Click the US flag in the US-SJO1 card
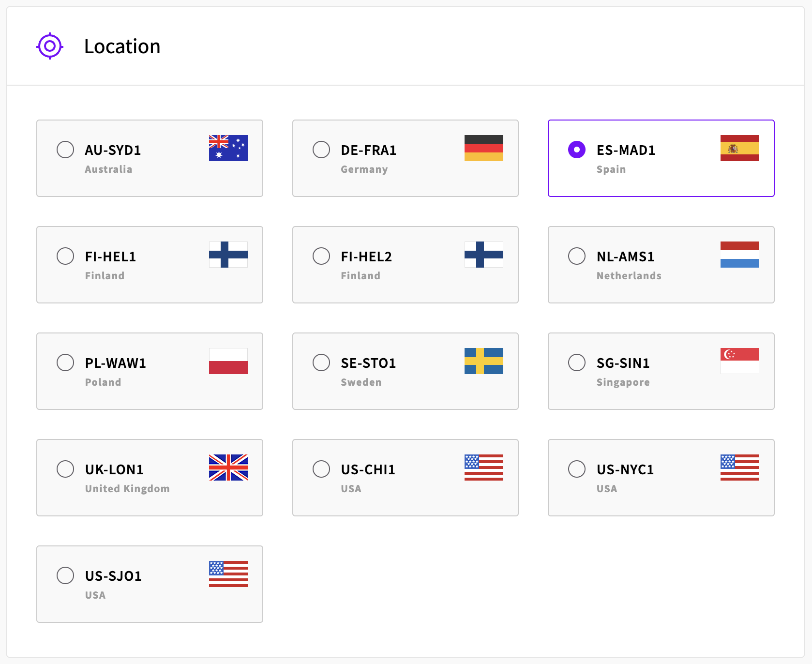This screenshot has height=664, width=812. (x=228, y=574)
